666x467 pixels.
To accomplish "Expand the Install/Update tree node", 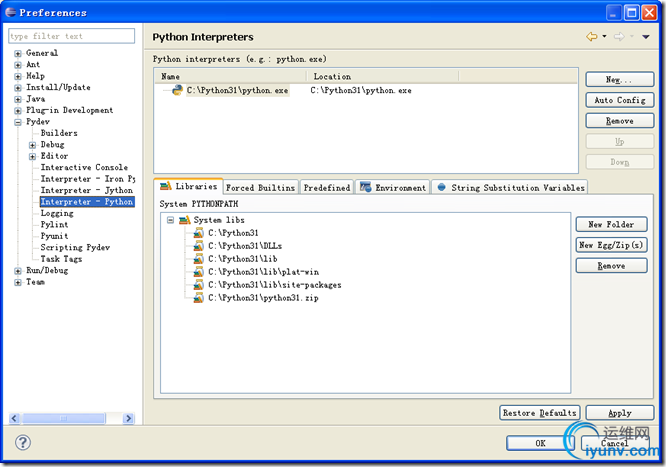I will [17, 88].
